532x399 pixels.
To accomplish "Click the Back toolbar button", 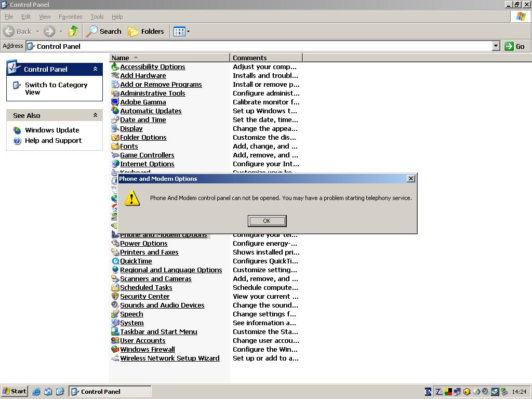I will point(18,32).
